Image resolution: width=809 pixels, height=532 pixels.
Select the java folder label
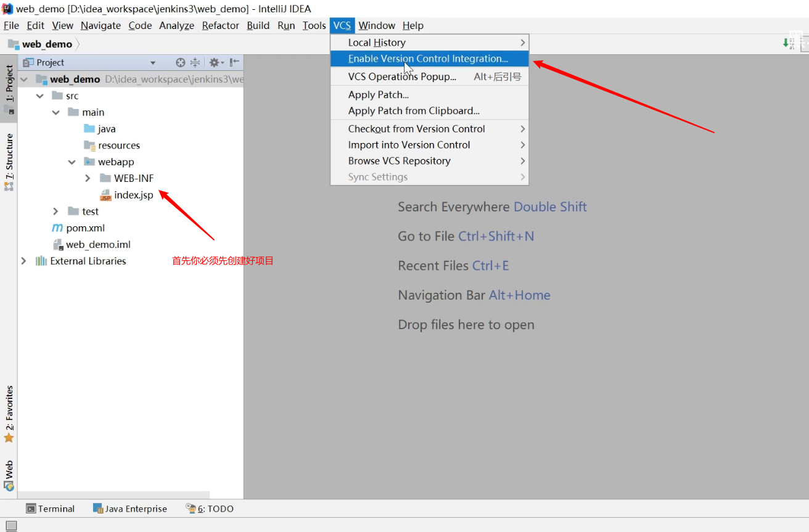pos(107,129)
